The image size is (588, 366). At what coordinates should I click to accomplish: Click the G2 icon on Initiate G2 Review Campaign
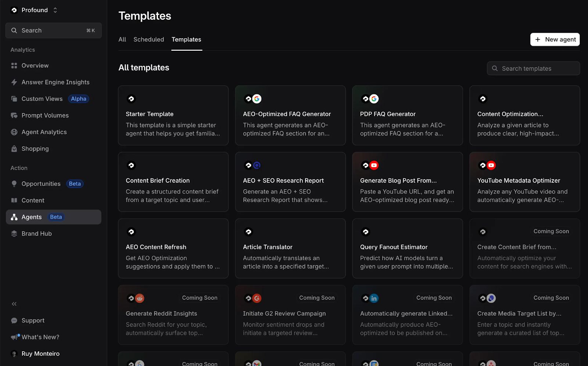point(257,298)
